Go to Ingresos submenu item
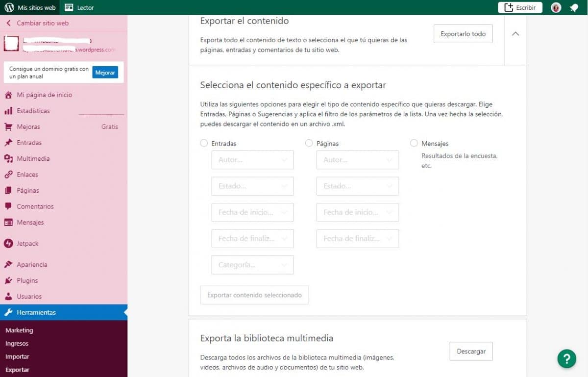 click(17, 344)
